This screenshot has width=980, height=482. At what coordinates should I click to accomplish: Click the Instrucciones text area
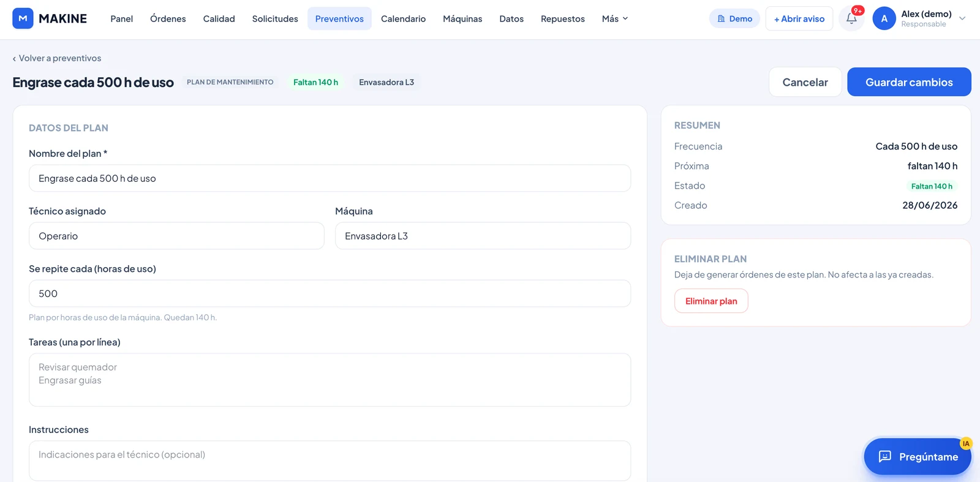[x=330, y=461]
